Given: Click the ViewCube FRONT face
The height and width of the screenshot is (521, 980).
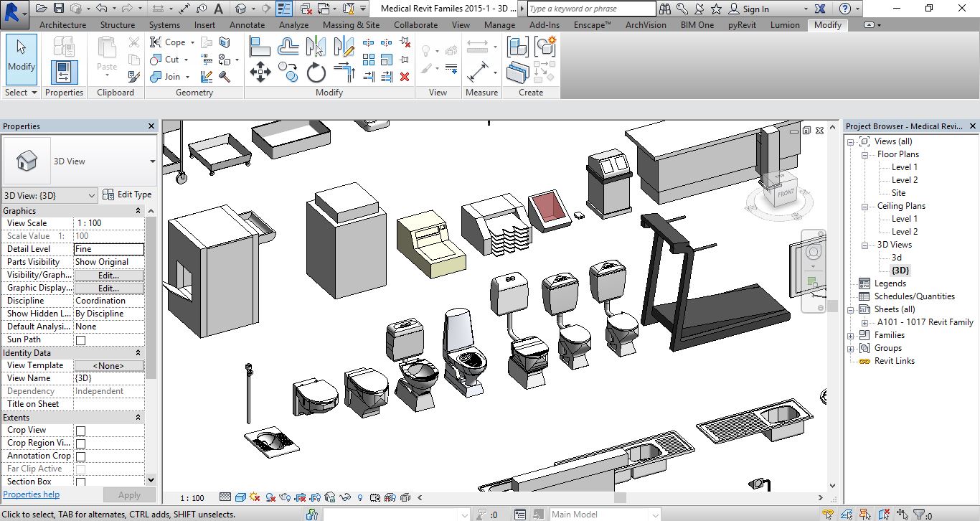Looking at the screenshot, I should point(786,194).
